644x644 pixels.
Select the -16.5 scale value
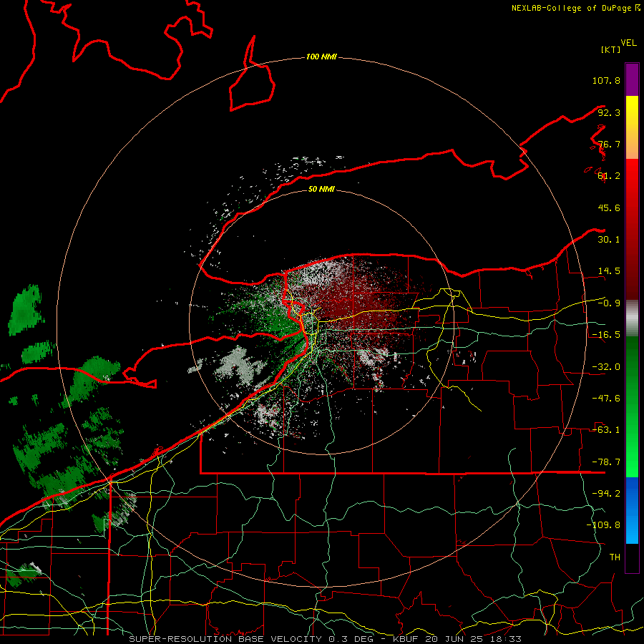pos(606,335)
